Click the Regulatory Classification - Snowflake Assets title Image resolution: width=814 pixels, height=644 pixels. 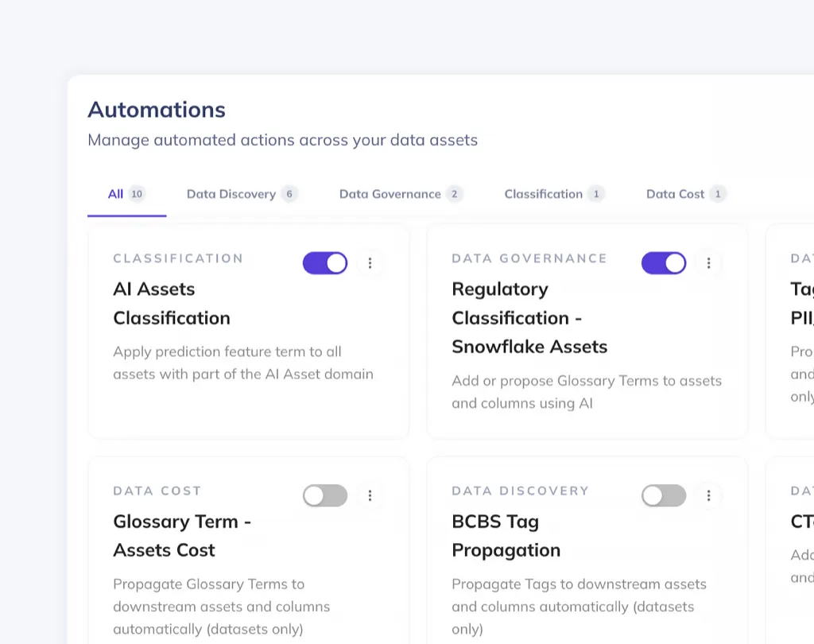click(529, 317)
